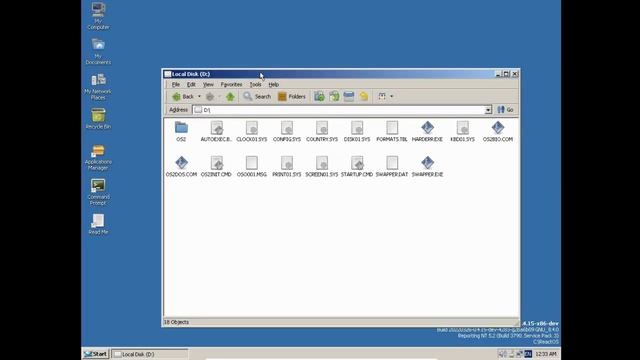Select the SWAPPER.DAT file
Viewport: 640px width, 360px height.
coord(392,167)
